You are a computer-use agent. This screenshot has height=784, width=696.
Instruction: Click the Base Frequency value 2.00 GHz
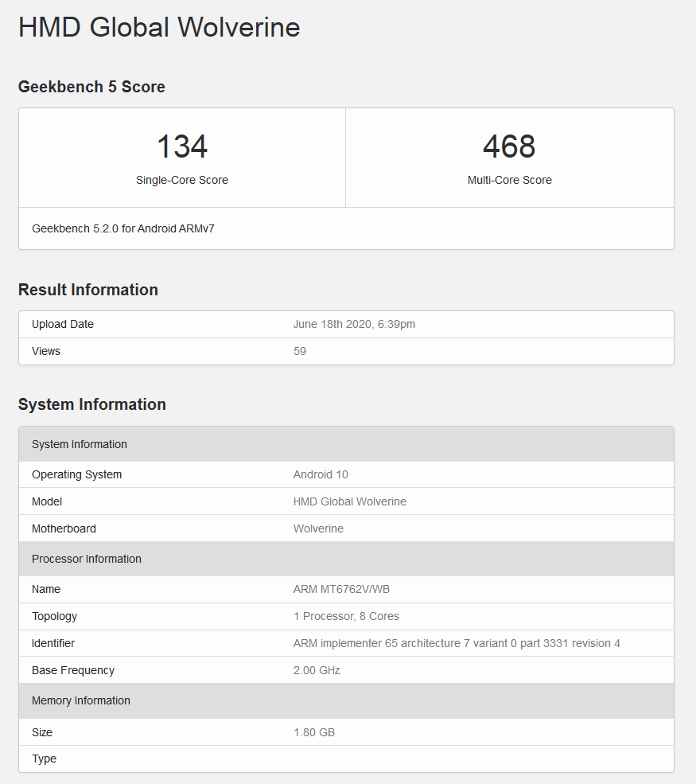pos(317,670)
